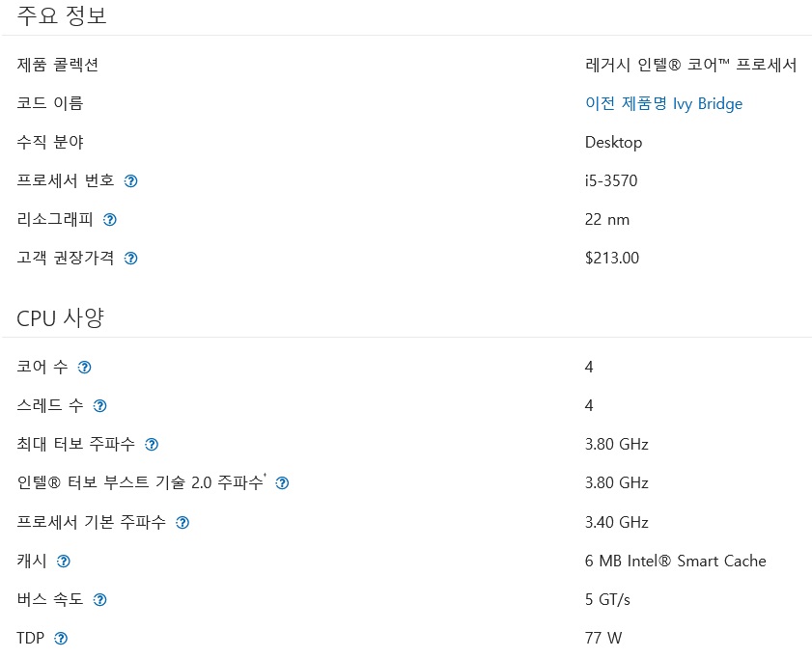
Task: Click the 레거시 인텔 코어 프로세서 collection text
Action: click(x=690, y=65)
